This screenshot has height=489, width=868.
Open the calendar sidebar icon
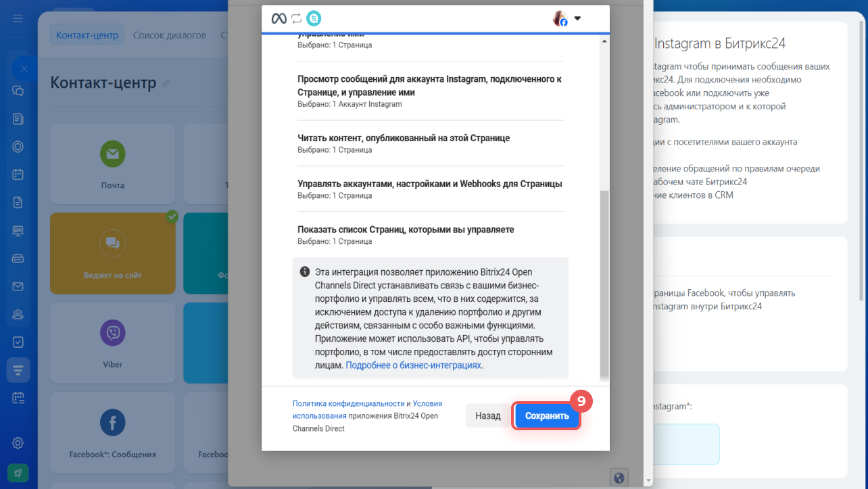(x=18, y=174)
